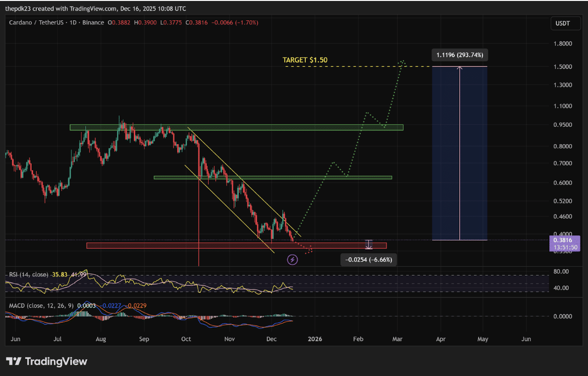Viewport: 588px width, 376px height.
Task: Click the purple lightning bolt event icon
Action: pos(292,259)
